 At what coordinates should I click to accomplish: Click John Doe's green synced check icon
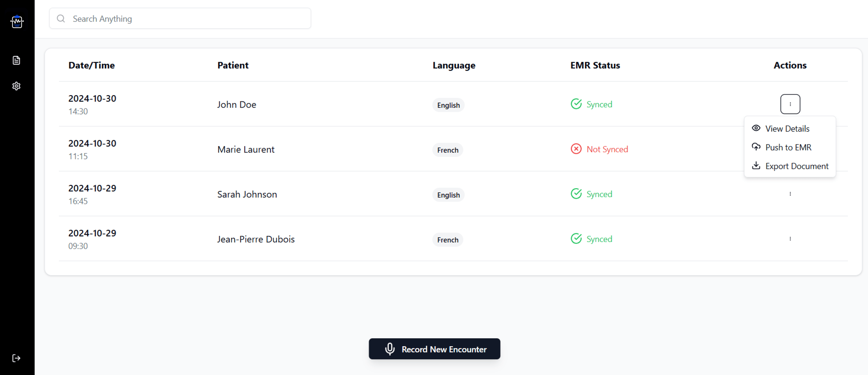pyautogui.click(x=576, y=104)
